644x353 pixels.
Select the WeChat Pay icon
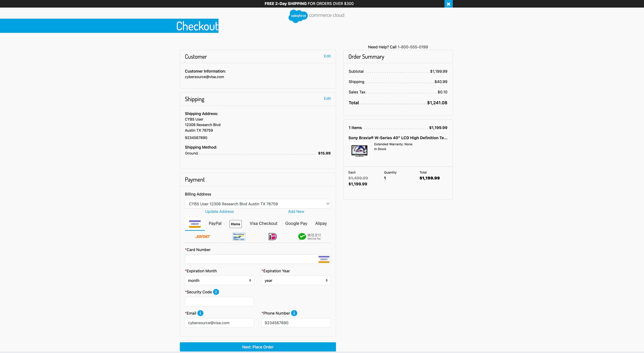click(309, 237)
